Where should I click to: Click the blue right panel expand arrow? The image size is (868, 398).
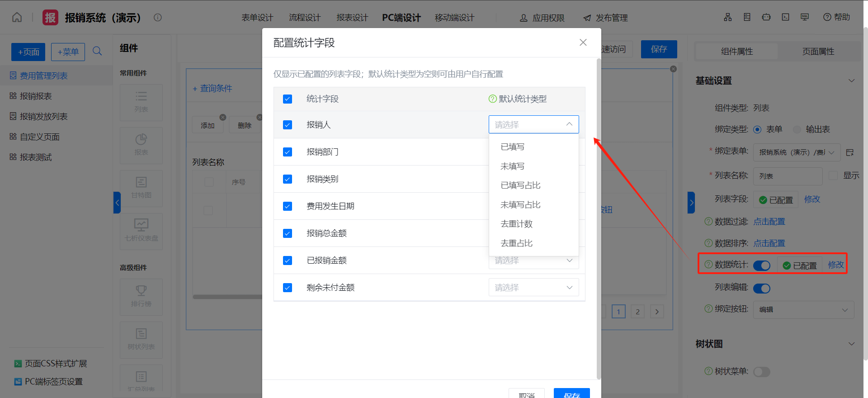(691, 203)
